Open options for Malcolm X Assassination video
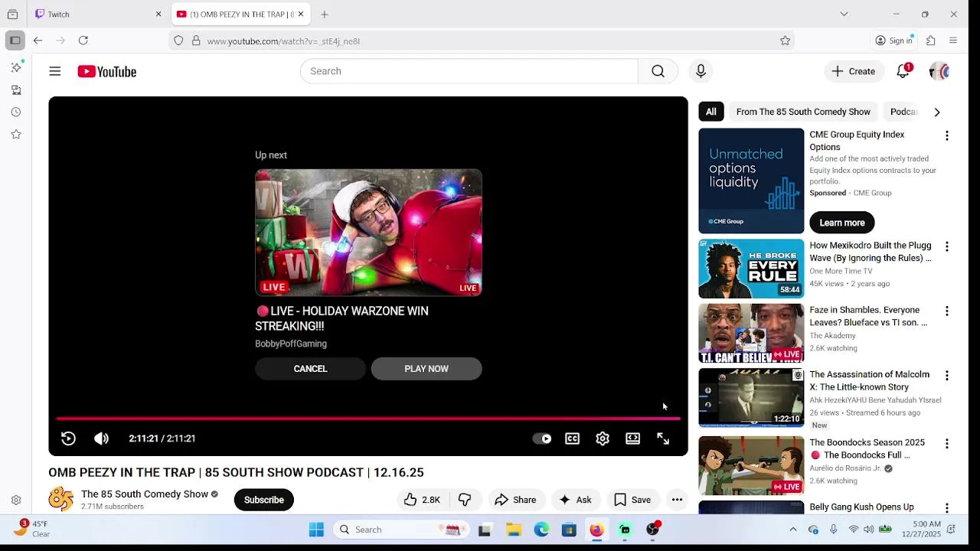Image resolution: width=980 pixels, height=551 pixels. 947,375
